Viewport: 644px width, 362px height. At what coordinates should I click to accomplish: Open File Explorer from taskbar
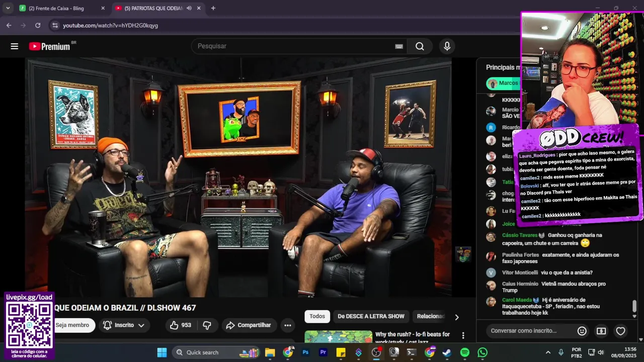pos(270,352)
